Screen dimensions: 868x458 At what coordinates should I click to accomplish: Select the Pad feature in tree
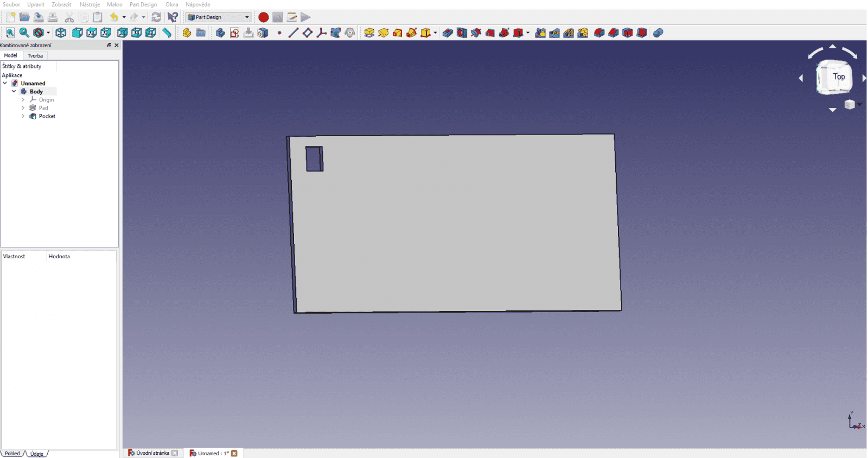pos(43,108)
